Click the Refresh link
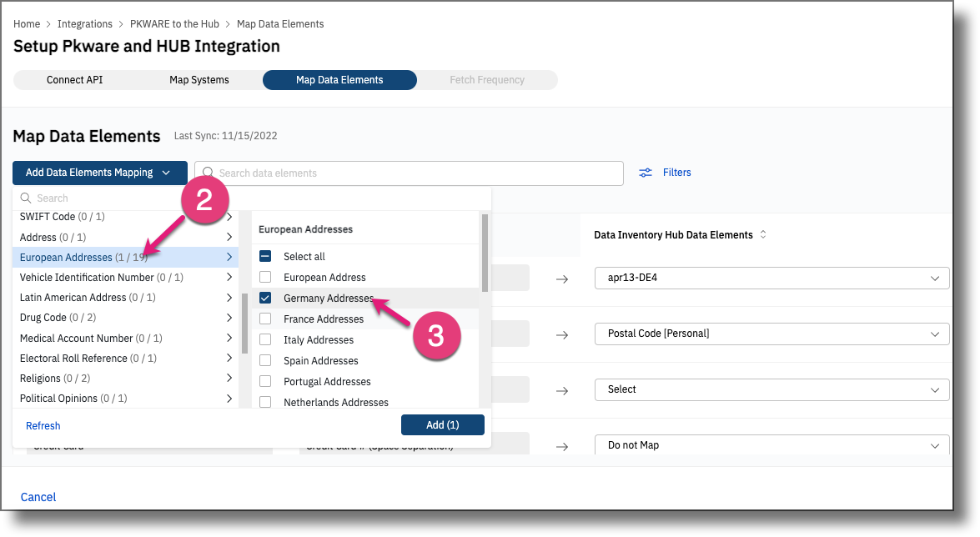980x537 pixels. point(43,425)
